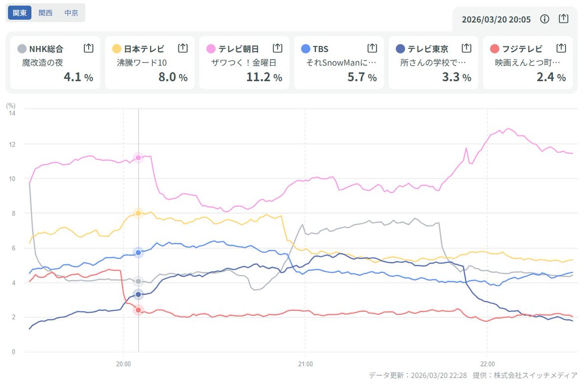Screen dimensions: 588x384
Task: Click share icon on テレビ東京 card
Action: click(466, 48)
